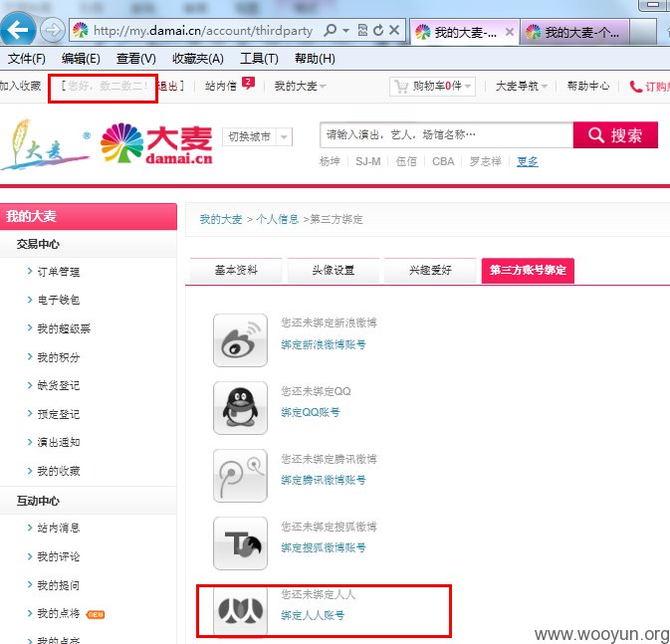The image size is (670, 644).
Task: Open the 工具(T) menu
Action: point(259,59)
